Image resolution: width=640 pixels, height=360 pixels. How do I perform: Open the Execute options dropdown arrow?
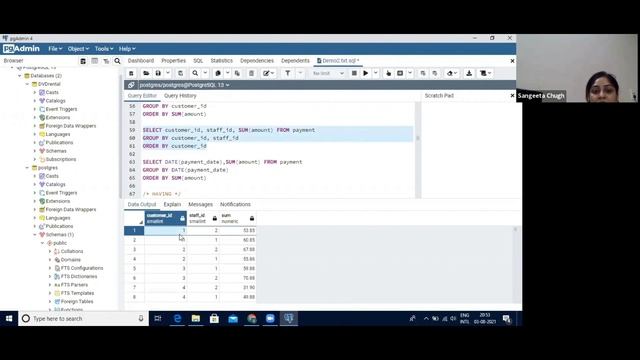pyautogui.click(x=376, y=73)
